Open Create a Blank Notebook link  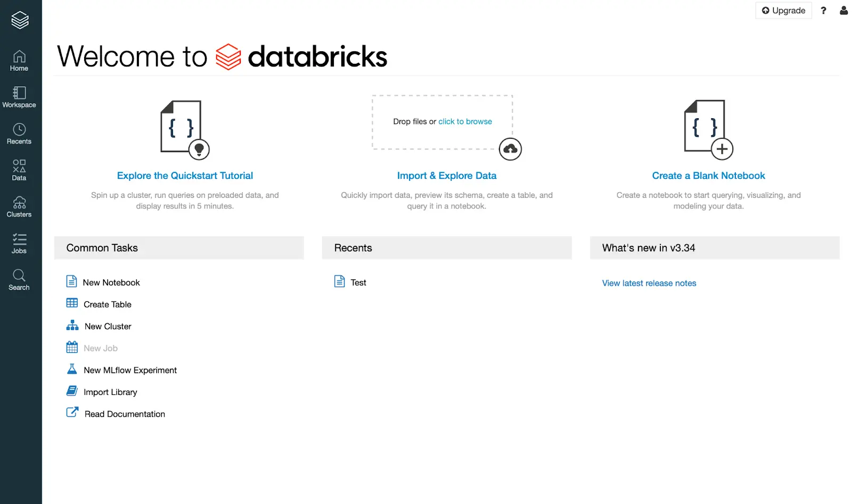(708, 176)
